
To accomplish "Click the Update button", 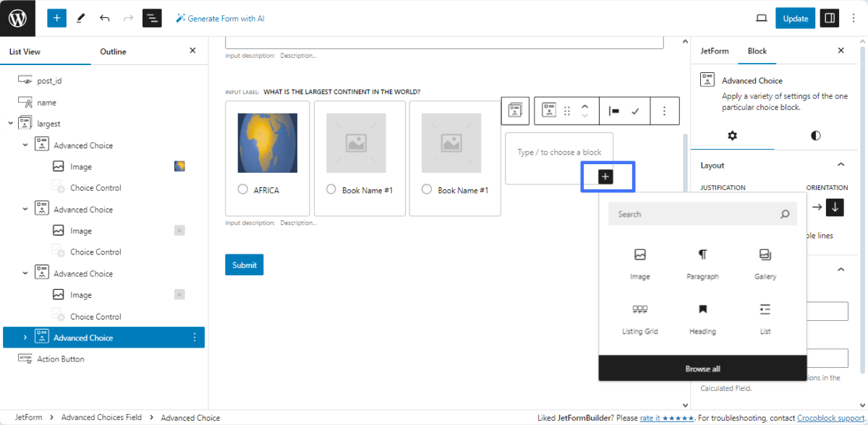I will coord(795,18).
